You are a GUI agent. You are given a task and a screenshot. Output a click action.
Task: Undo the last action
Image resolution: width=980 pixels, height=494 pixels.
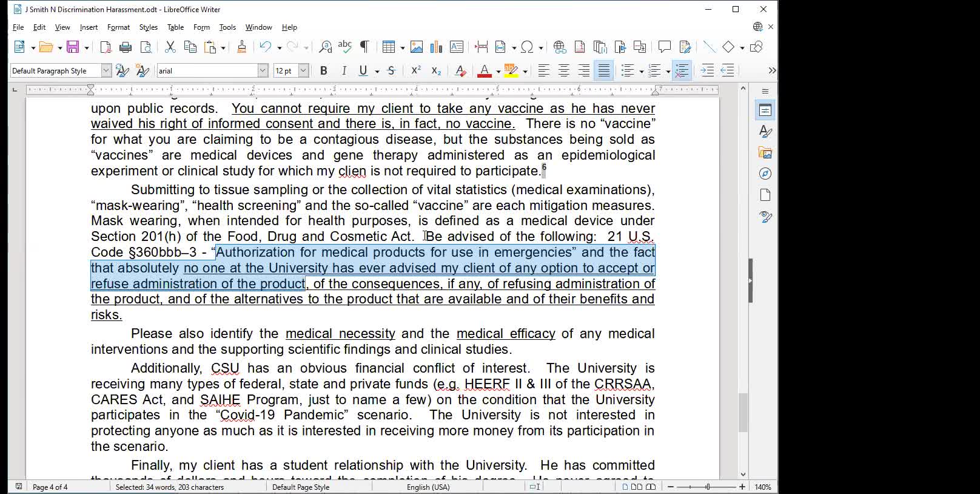(265, 47)
